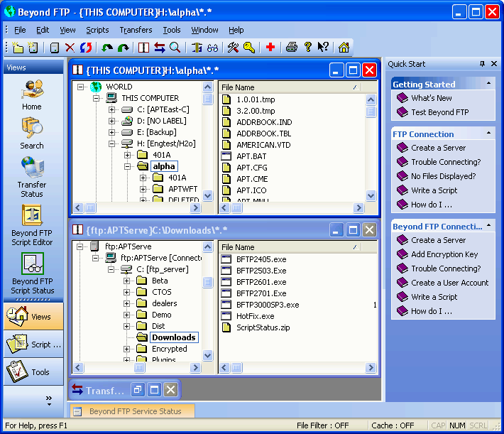This screenshot has width=504, height=434.
Task: Expand the C: [APTEast-C] drive node
Action: (111, 109)
